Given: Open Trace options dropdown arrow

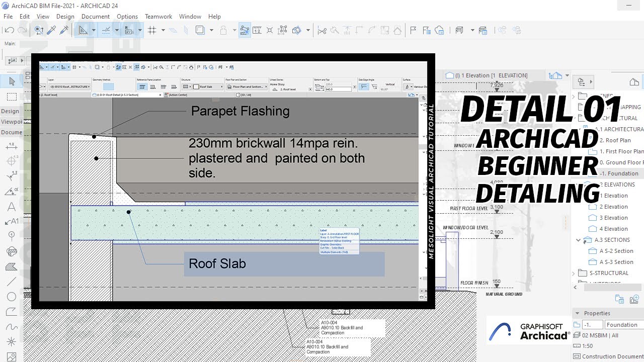Looking at the screenshot, I should (x=211, y=30).
